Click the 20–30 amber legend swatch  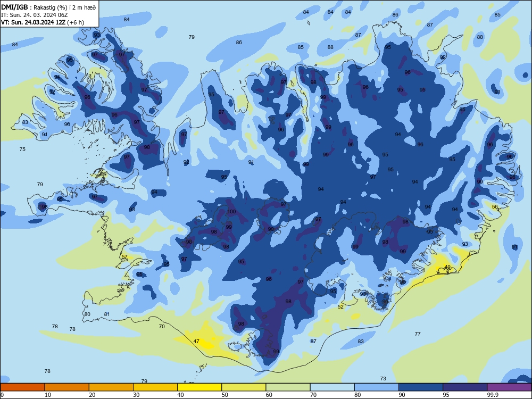click(111, 387)
